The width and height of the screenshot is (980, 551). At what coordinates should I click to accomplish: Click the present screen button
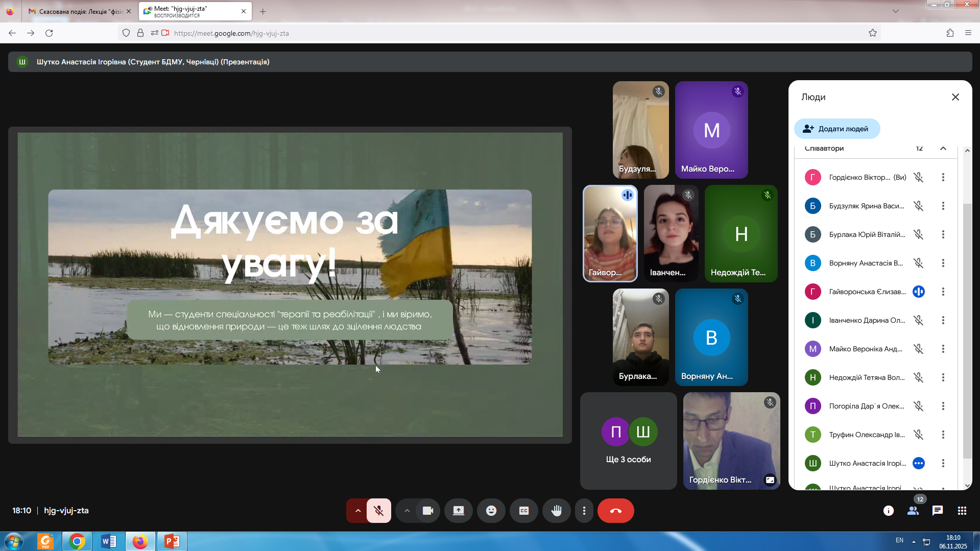tap(458, 511)
